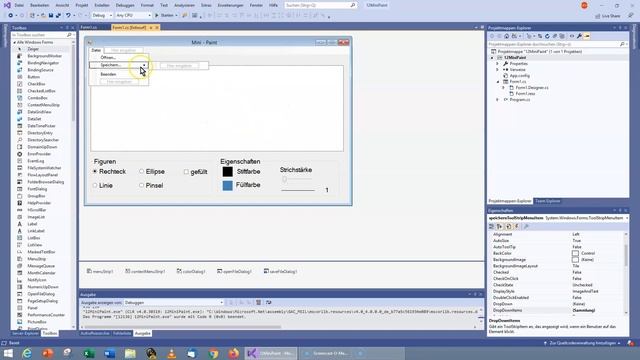
Task: Open the Projekt menu
Action: [82, 5]
